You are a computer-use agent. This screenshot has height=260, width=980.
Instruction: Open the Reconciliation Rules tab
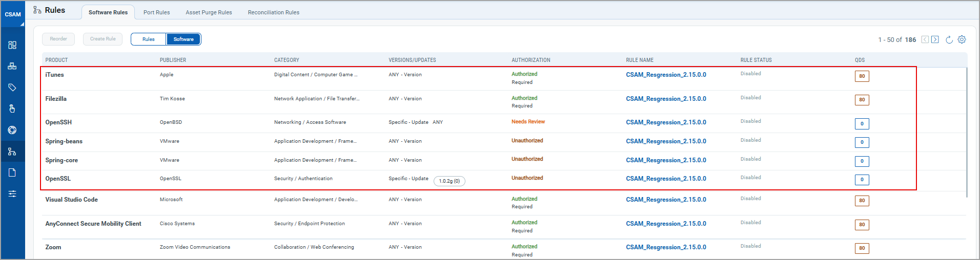coord(273,12)
